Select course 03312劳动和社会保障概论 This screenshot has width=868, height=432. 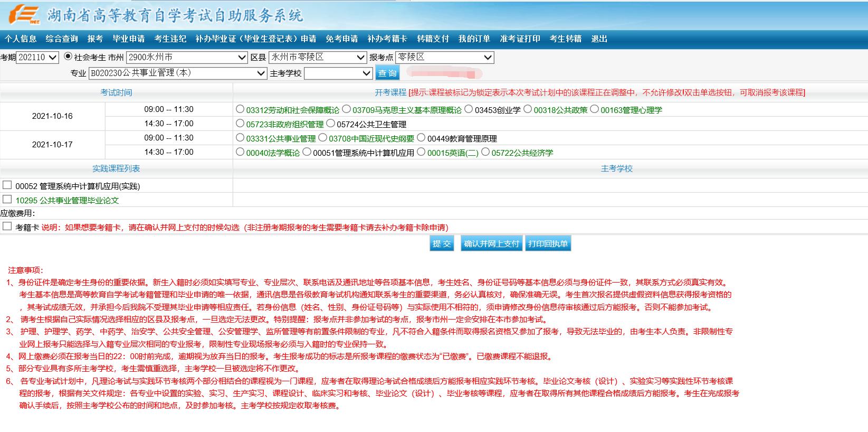tap(240, 109)
